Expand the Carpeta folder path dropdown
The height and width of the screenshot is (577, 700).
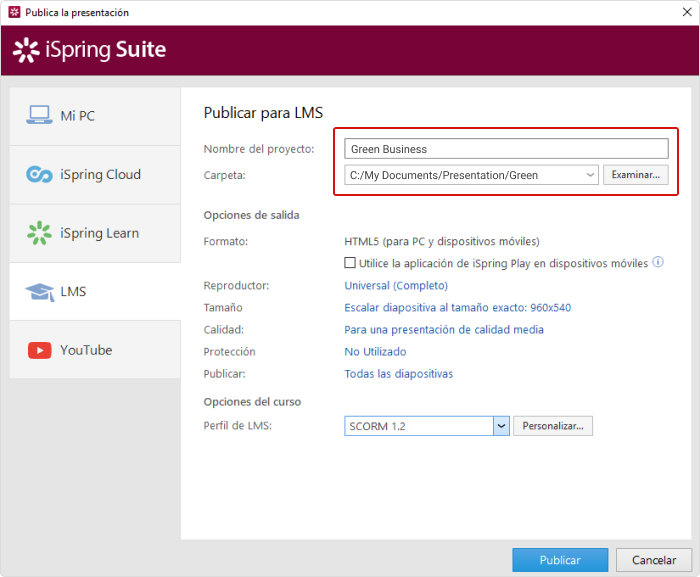(590, 175)
